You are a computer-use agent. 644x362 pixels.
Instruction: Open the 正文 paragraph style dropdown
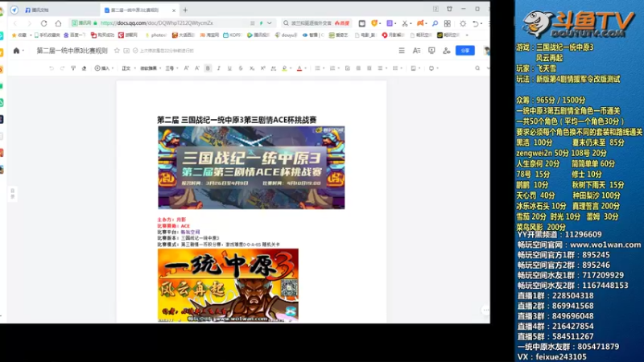(x=129, y=68)
